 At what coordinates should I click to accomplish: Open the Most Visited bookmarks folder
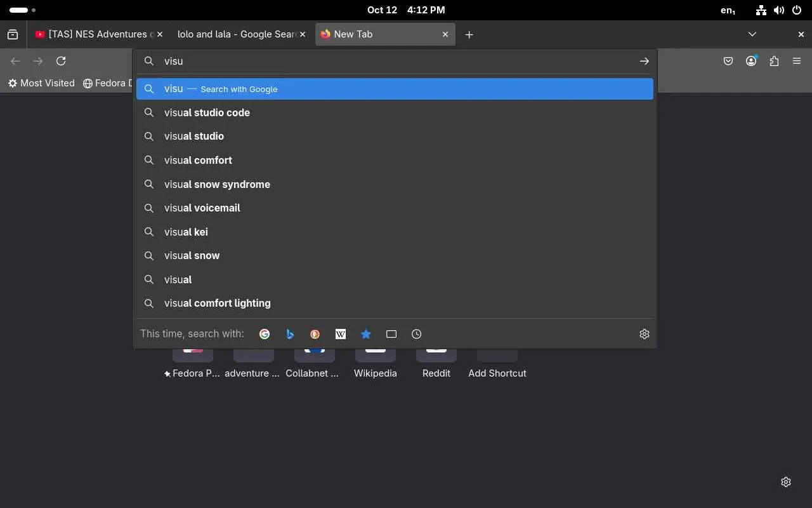tap(41, 83)
